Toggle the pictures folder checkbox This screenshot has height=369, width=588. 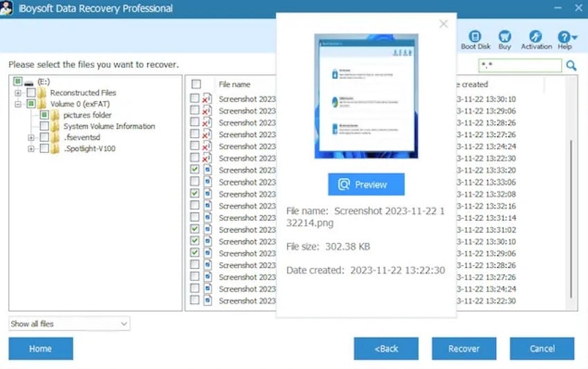(44, 114)
